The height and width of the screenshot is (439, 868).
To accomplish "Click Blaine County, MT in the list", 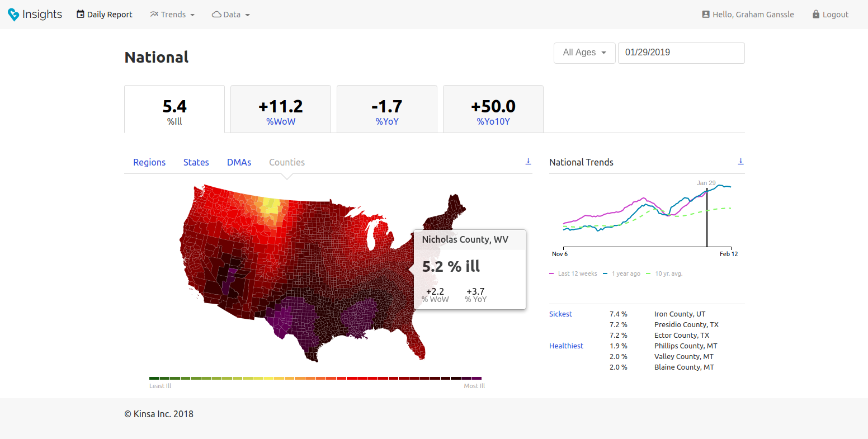I will point(684,367).
